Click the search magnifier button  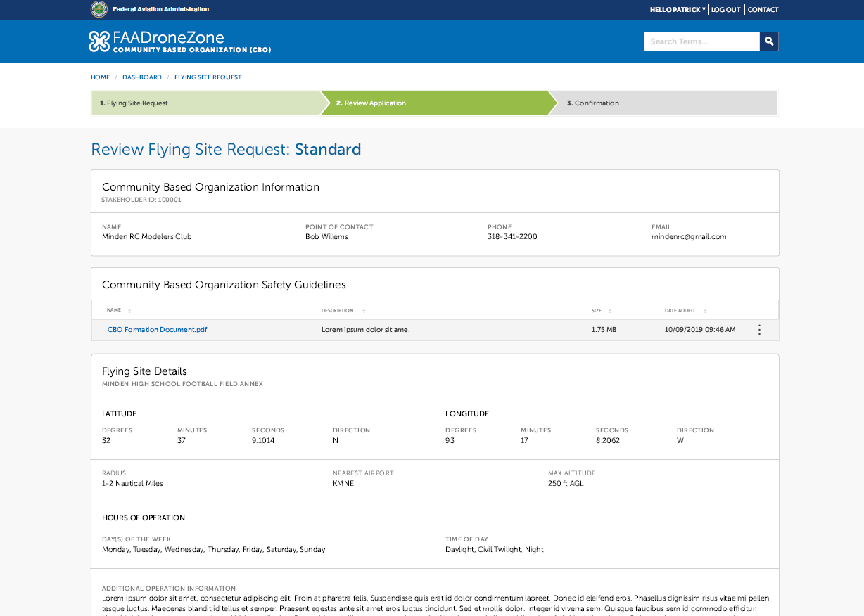click(x=769, y=41)
